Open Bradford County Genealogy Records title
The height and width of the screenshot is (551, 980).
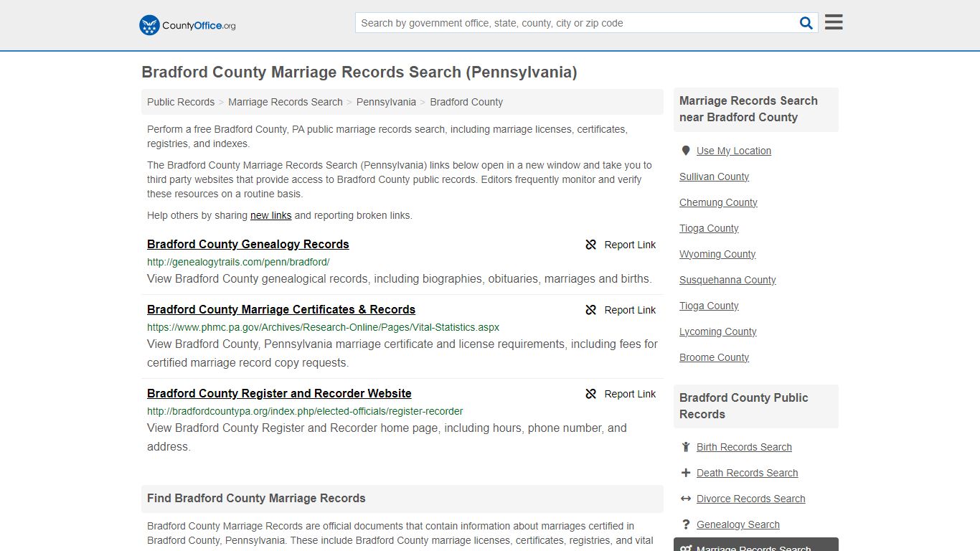tap(248, 244)
